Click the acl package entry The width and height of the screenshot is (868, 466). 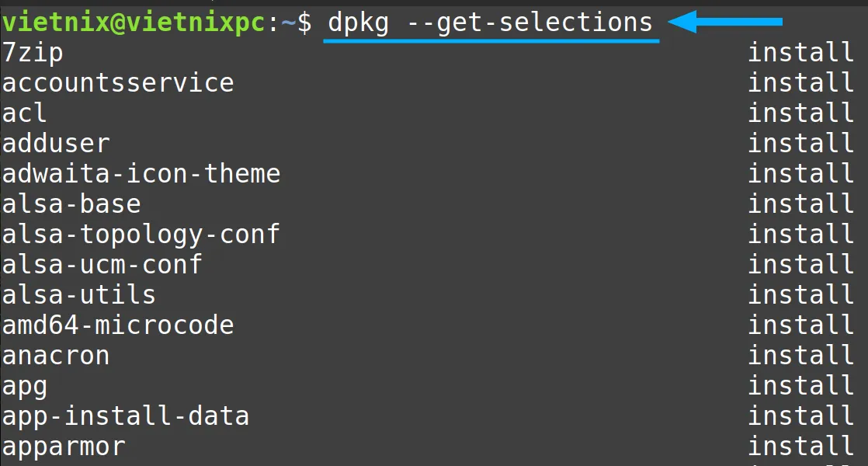pyautogui.click(x=24, y=113)
